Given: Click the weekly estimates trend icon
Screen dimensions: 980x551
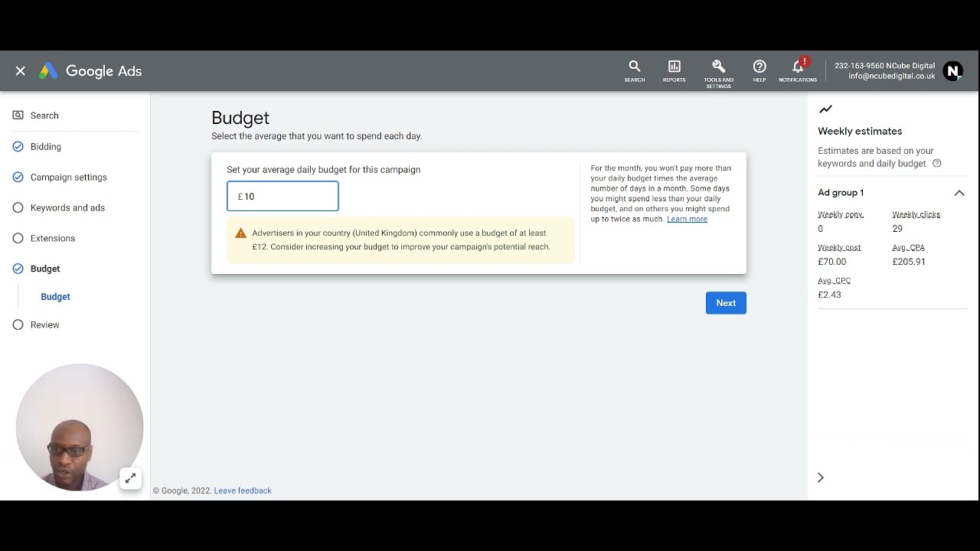Looking at the screenshot, I should coord(825,109).
